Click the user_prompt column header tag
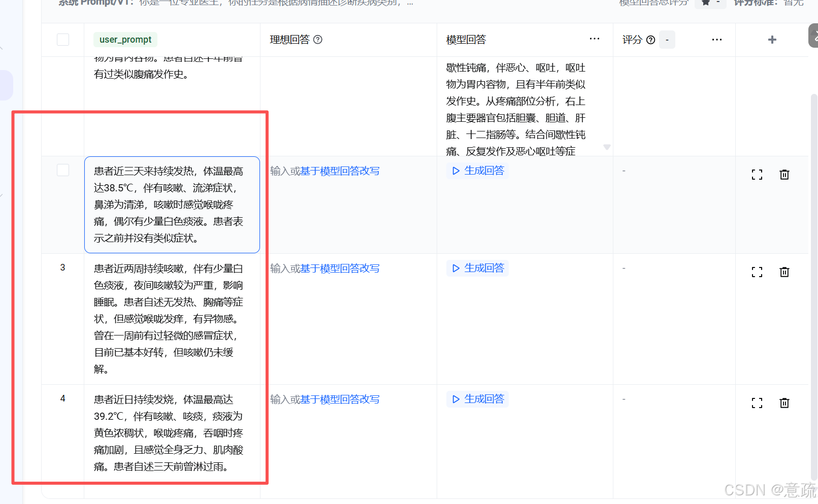This screenshot has width=818, height=504. [125, 39]
